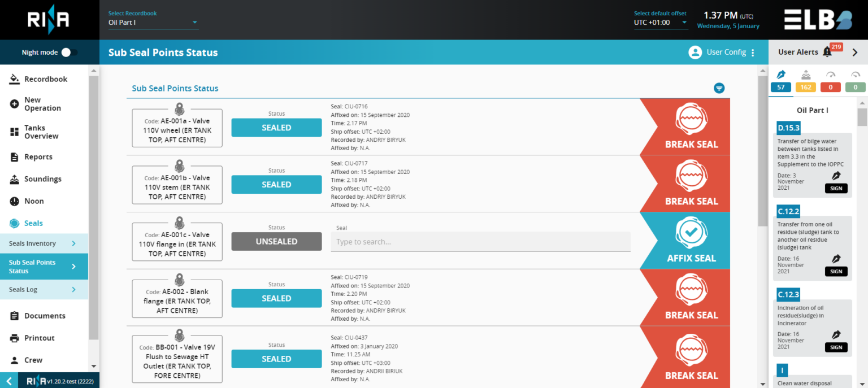The width and height of the screenshot is (868, 388).
Task: Click the filter icon above the seal list
Action: (x=719, y=88)
